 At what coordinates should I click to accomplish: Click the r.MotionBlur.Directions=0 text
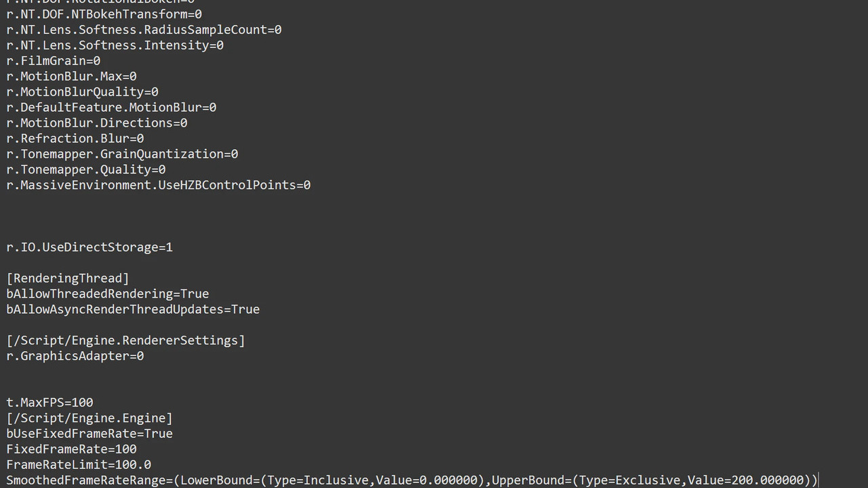tap(97, 123)
